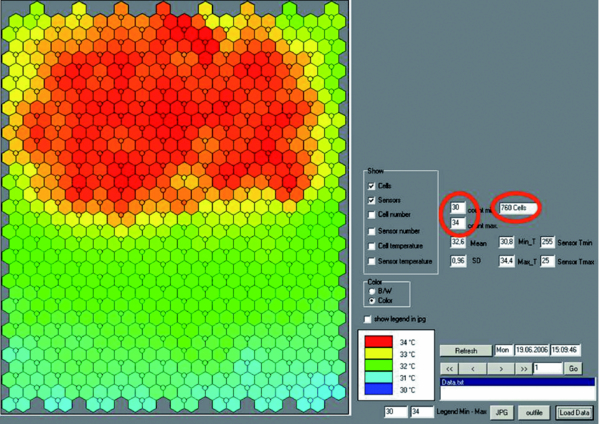Viewport: 600px width, 424px height.
Task: Check the Cell temperature option
Action: click(x=371, y=246)
